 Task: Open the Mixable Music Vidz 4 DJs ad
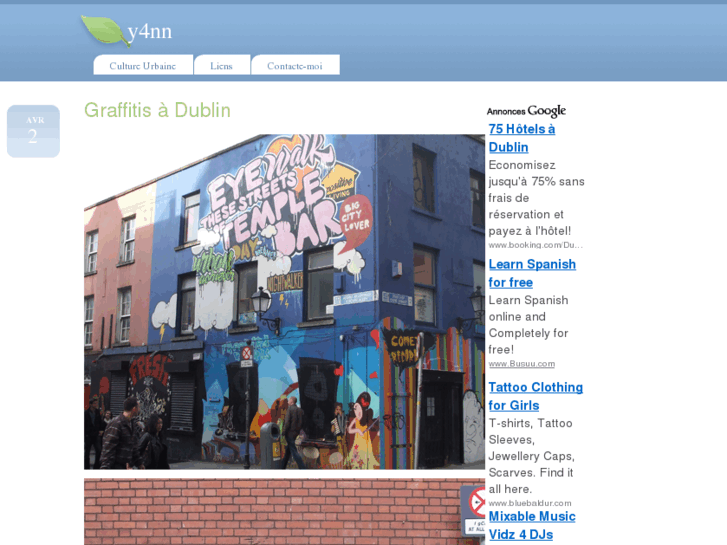click(532, 525)
